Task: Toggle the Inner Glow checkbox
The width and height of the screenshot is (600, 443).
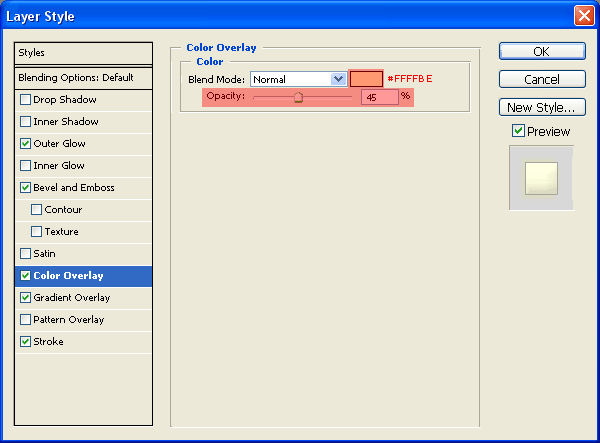Action: point(25,166)
